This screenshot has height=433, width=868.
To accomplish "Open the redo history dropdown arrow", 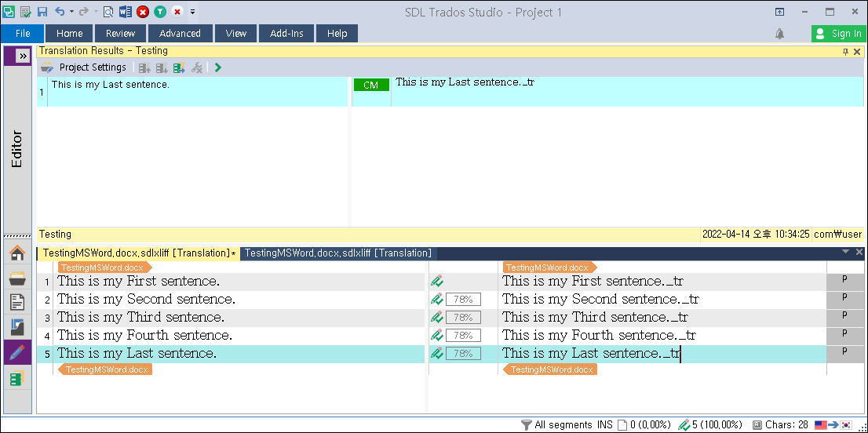I will tap(96, 12).
